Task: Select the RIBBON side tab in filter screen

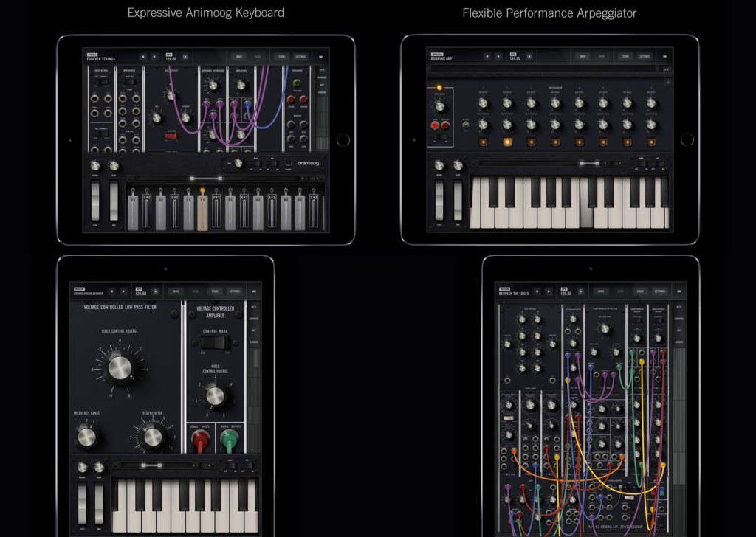Action: (254, 342)
